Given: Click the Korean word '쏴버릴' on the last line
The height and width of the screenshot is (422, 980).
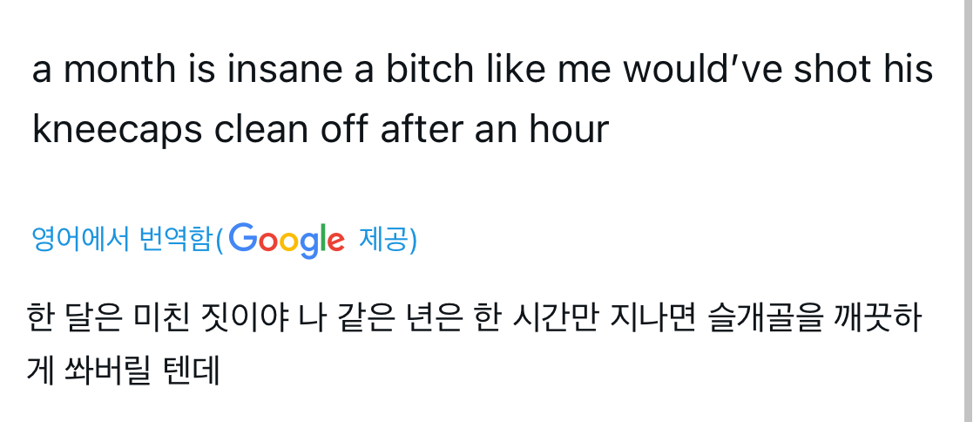Looking at the screenshot, I should click(x=104, y=371).
